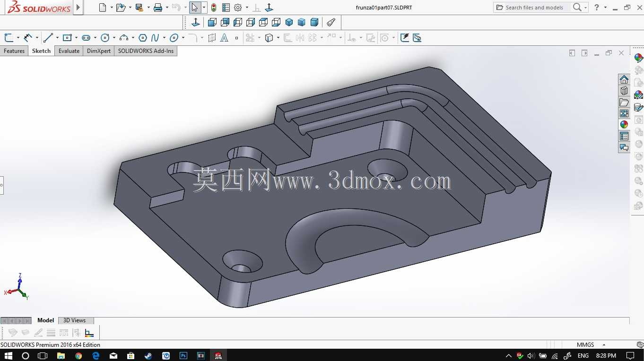Click the Rapid Sketch icon
Screen dimensions: 644x361
(x=405, y=38)
